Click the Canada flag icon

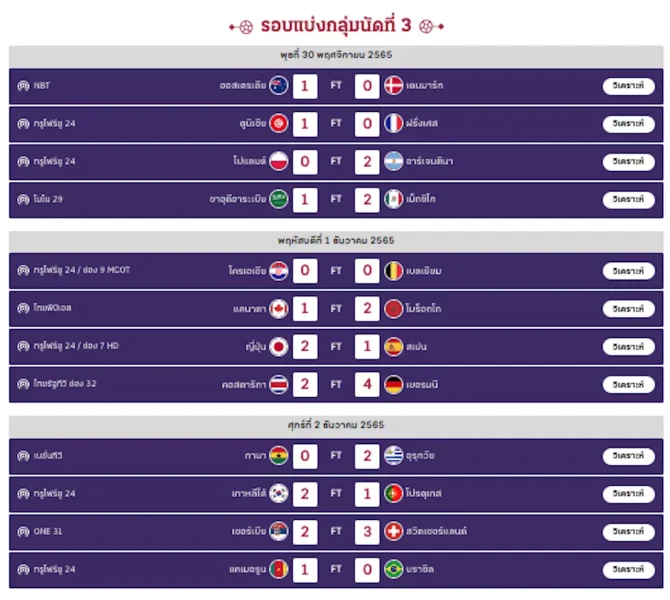[279, 309]
